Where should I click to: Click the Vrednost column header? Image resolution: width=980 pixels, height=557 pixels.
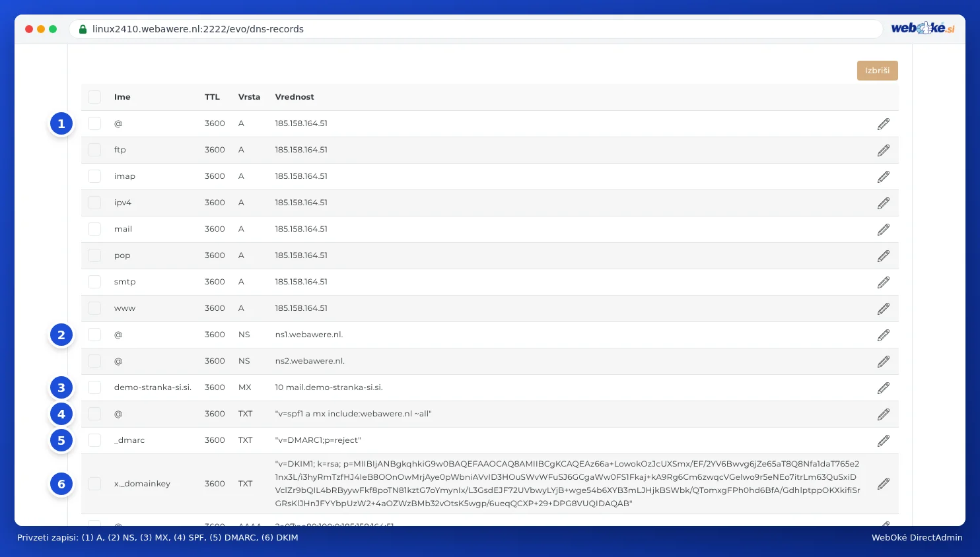tap(295, 97)
